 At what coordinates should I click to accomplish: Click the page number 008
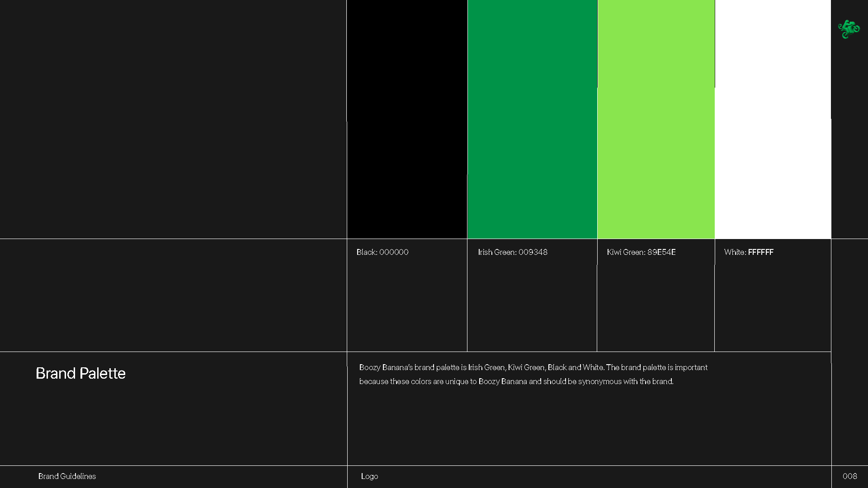pos(849,476)
